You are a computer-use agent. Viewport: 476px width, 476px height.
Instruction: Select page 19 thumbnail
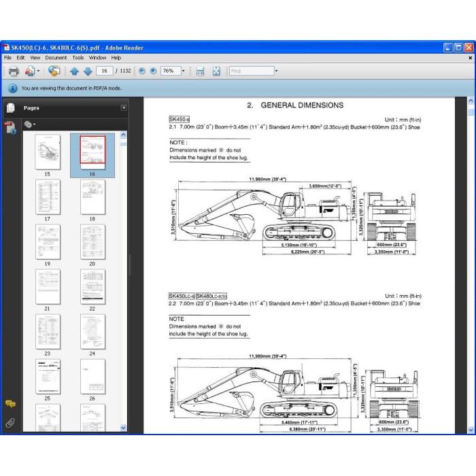(x=48, y=242)
